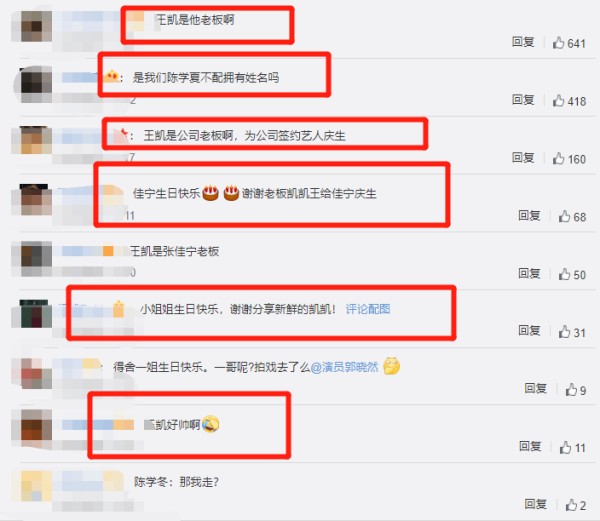Open 评论配图 link in comment
Viewport: 600px width, 521px height.
(368, 309)
